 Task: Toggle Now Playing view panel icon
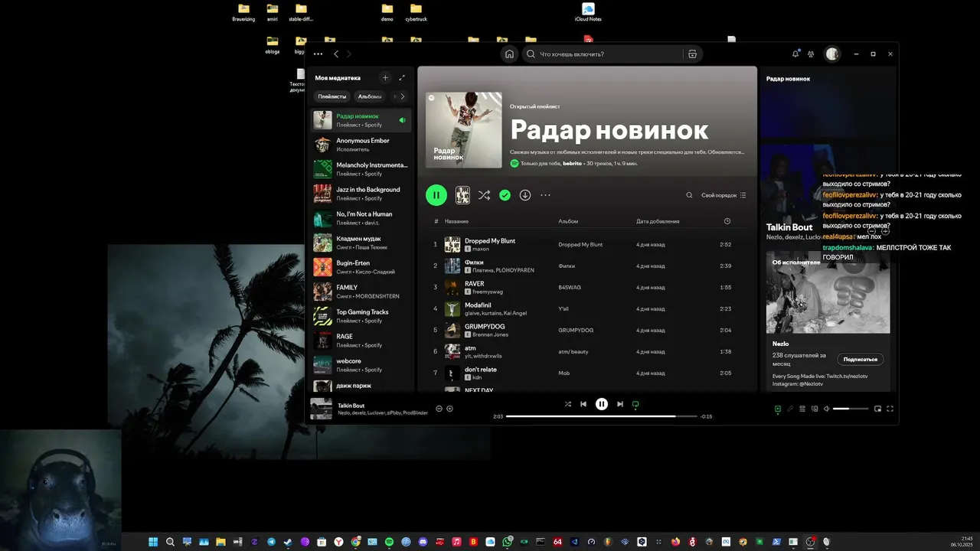tap(778, 409)
